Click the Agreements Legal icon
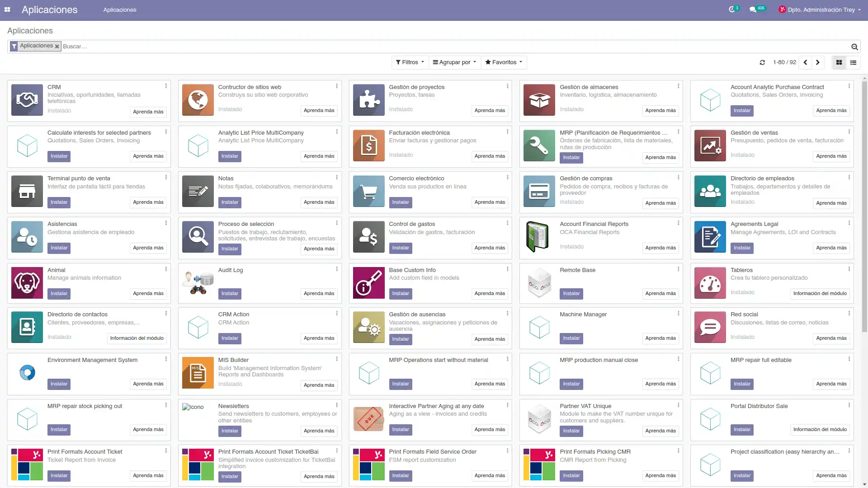The image size is (868, 488). (x=710, y=237)
